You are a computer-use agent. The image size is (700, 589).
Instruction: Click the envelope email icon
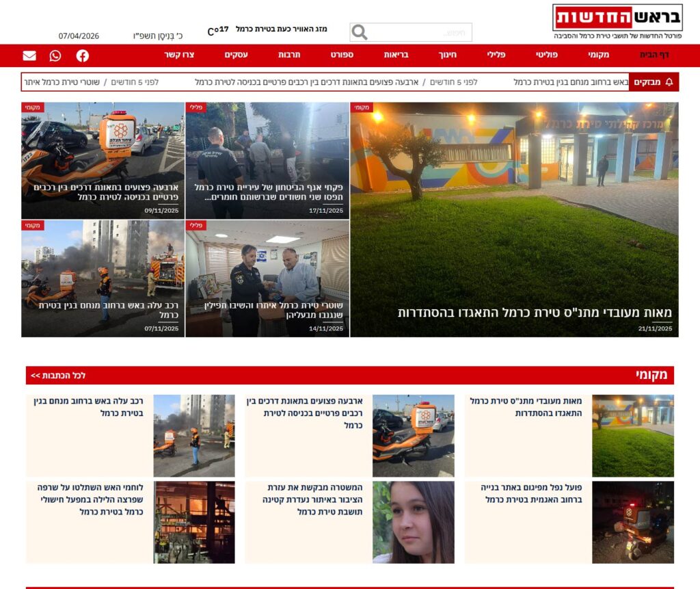(x=29, y=55)
